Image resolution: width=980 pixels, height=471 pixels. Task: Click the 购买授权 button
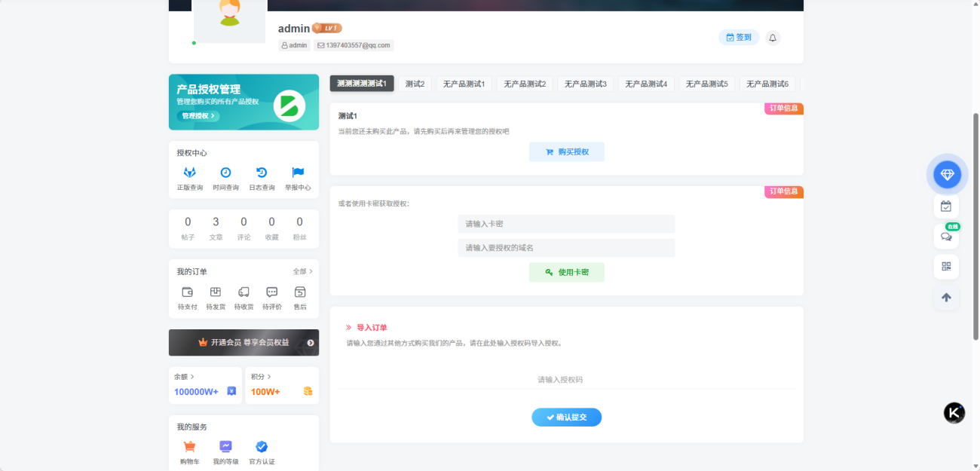pyautogui.click(x=567, y=151)
